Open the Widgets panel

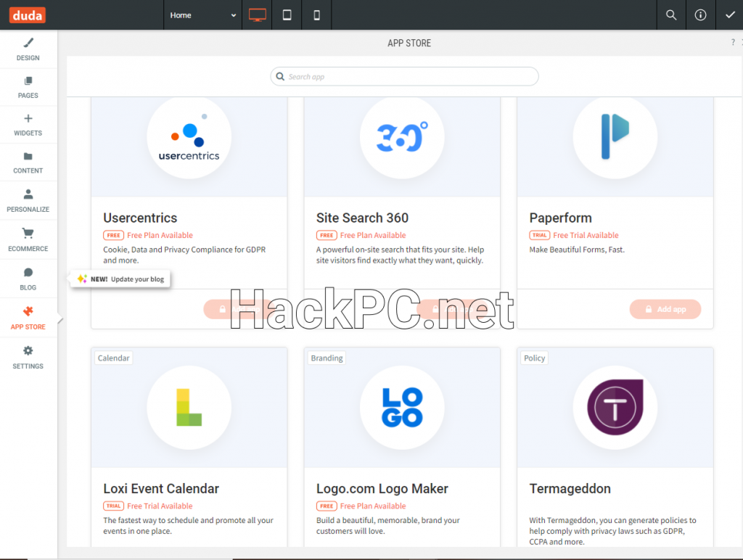pyautogui.click(x=28, y=125)
